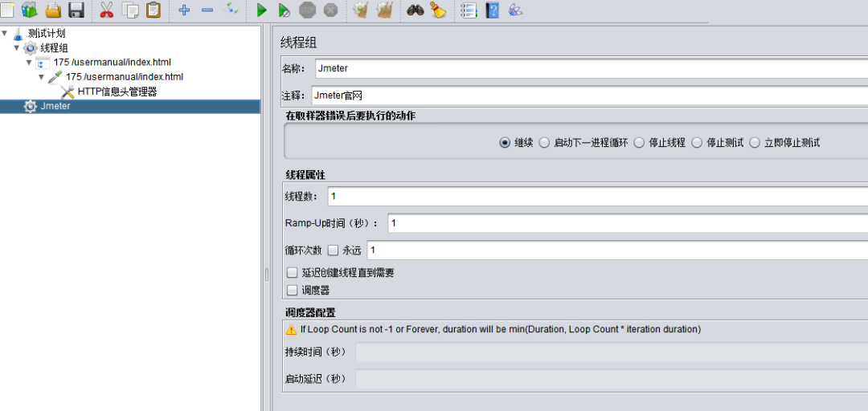Select the 启动下一进程循环 radio option
This screenshot has height=411, width=868.
(544, 143)
